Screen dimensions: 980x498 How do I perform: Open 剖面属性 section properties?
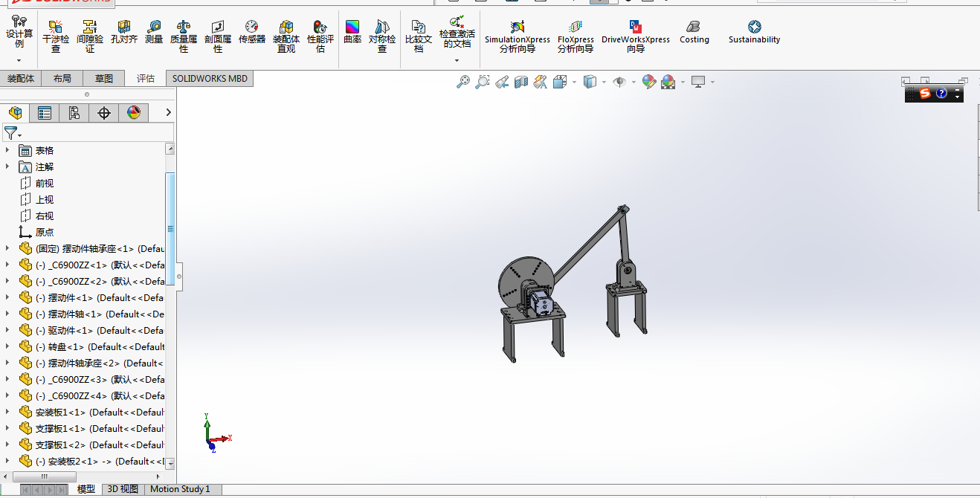point(218,37)
